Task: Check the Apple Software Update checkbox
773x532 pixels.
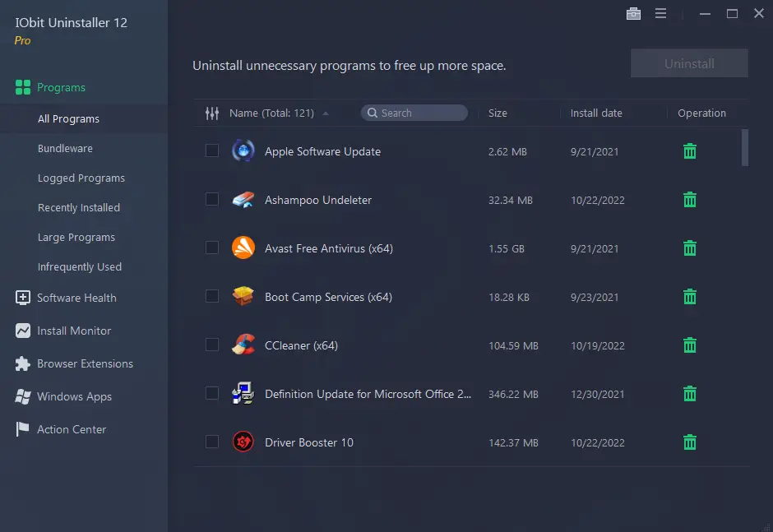Action: pyautogui.click(x=212, y=150)
